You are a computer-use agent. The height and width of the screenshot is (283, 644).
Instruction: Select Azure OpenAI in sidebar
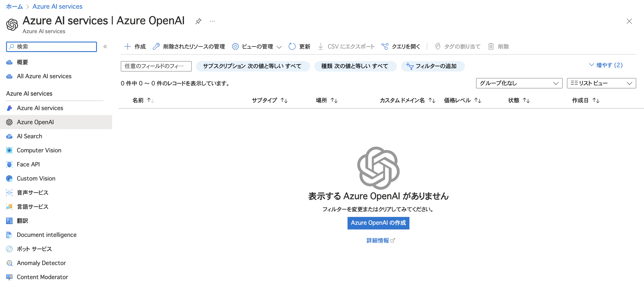56,122
